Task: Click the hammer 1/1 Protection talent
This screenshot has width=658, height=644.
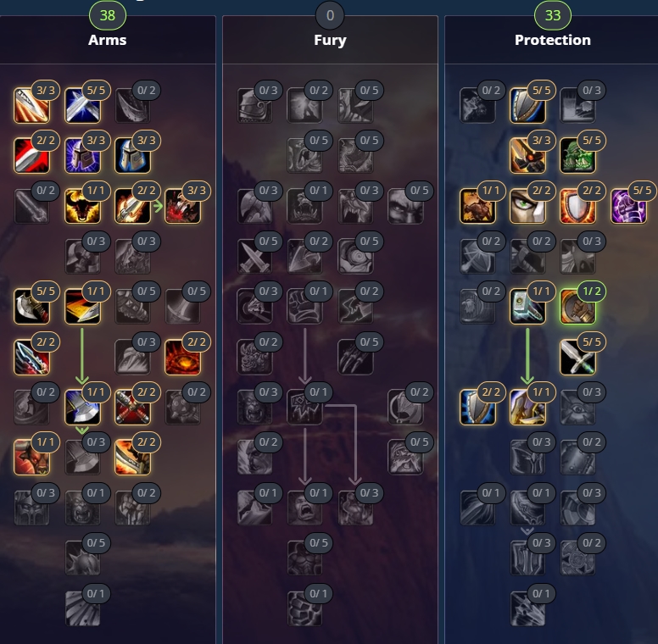Action: click(527, 307)
